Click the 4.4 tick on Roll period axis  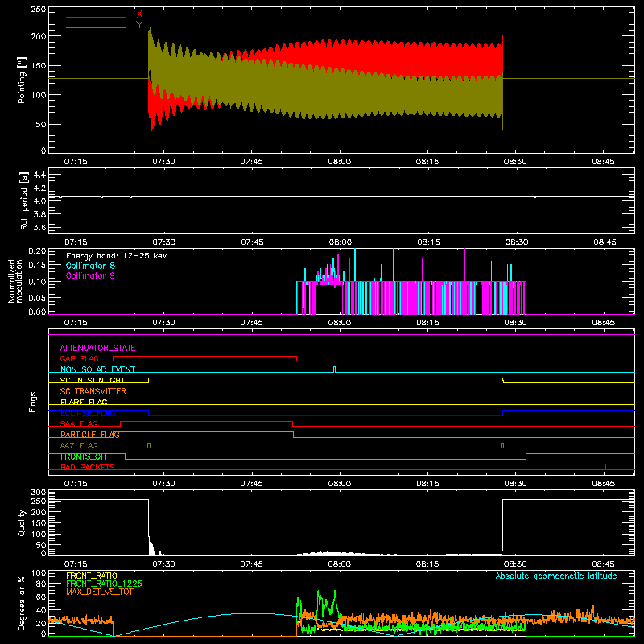pos(39,175)
